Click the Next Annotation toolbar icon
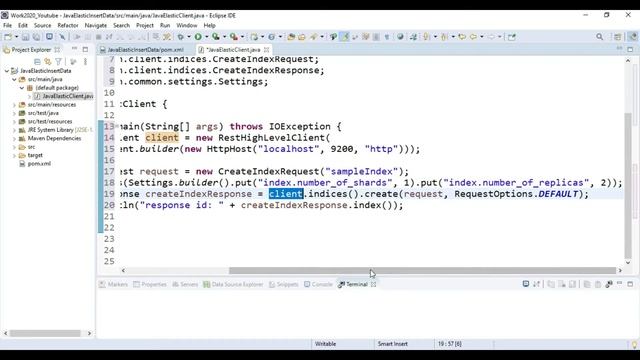The width and height of the screenshot is (640, 360). (426, 37)
